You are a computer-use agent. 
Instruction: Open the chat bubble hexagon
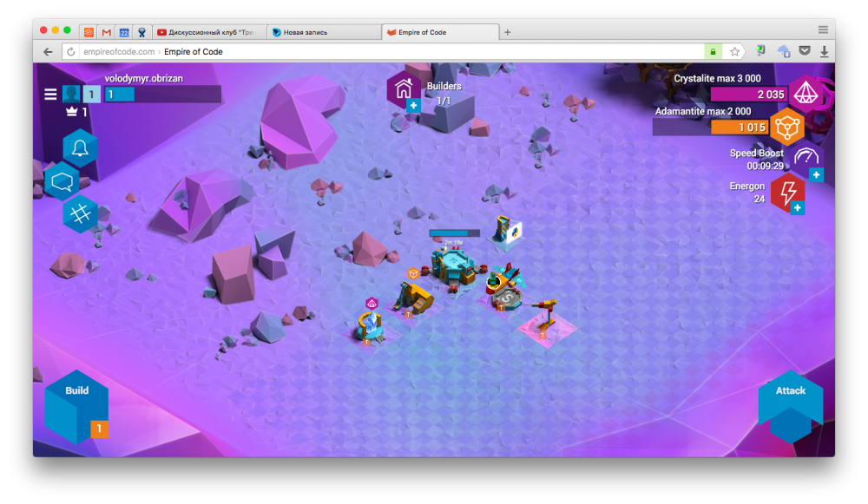(62, 181)
